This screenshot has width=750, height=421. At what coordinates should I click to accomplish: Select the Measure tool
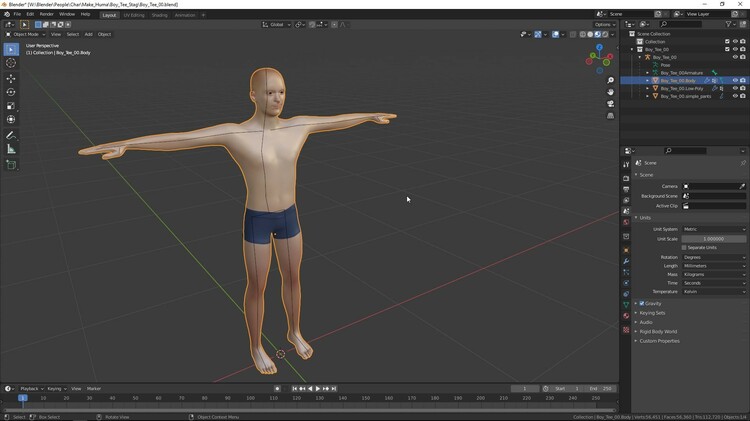(11, 149)
